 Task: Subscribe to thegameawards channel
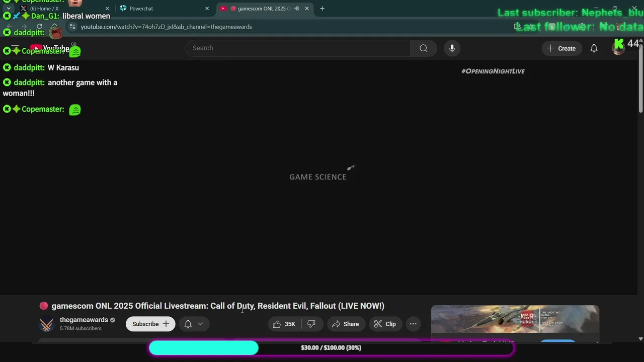150,324
